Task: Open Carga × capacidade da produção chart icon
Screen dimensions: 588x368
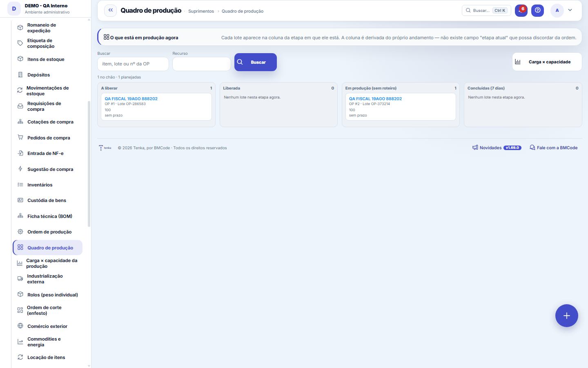Action: point(20,263)
